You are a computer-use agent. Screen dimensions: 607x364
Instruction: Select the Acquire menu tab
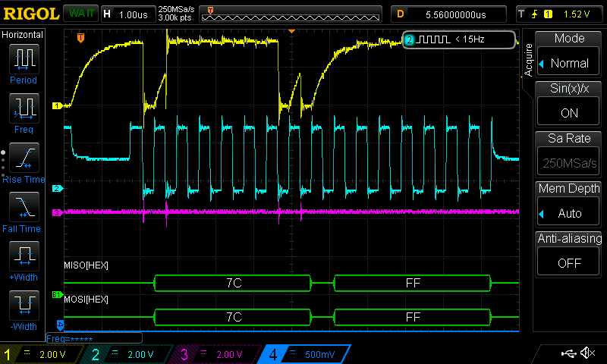pyautogui.click(x=527, y=60)
